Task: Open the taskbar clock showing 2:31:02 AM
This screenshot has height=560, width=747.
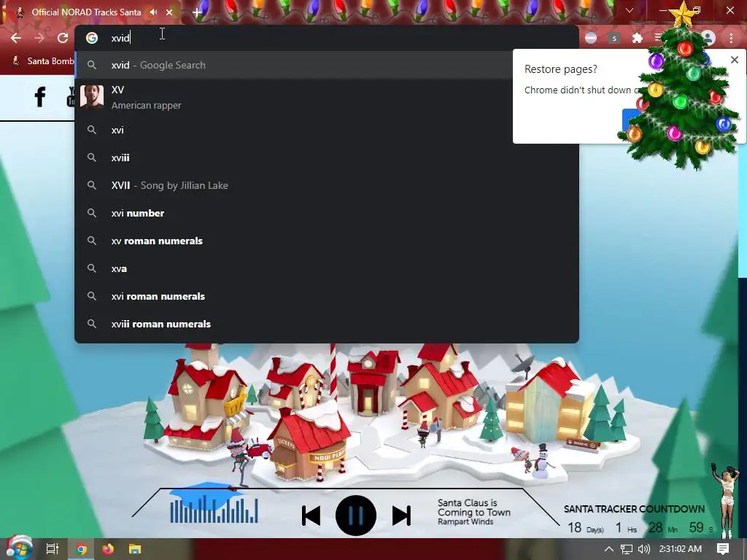Action: 681,549
